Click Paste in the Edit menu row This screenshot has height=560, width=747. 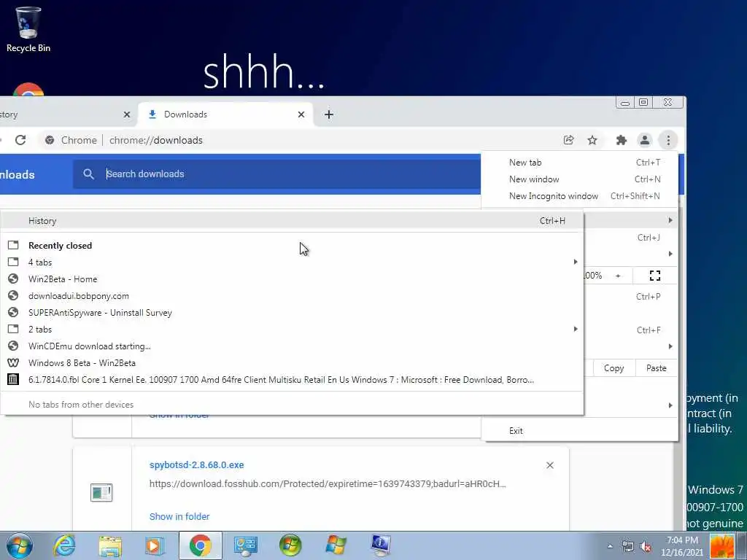click(x=656, y=368)
